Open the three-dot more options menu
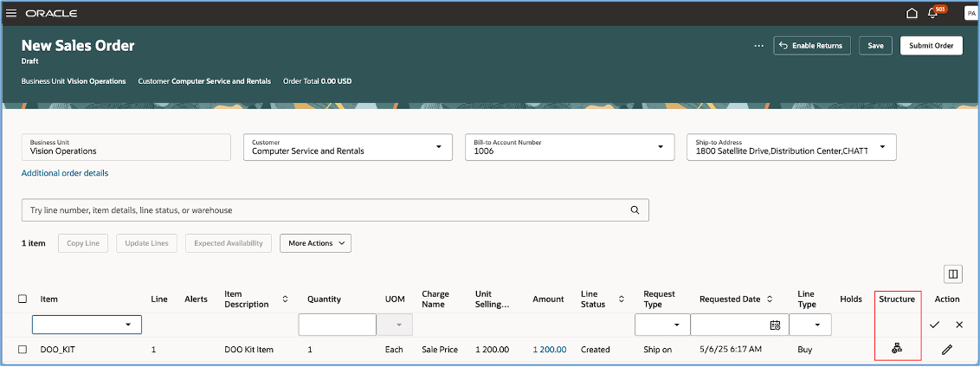 [758, 45]
